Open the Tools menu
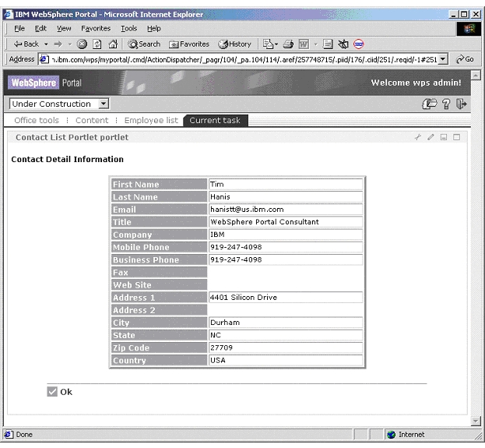This screenshot has height=448, width=485. [129, 29]
